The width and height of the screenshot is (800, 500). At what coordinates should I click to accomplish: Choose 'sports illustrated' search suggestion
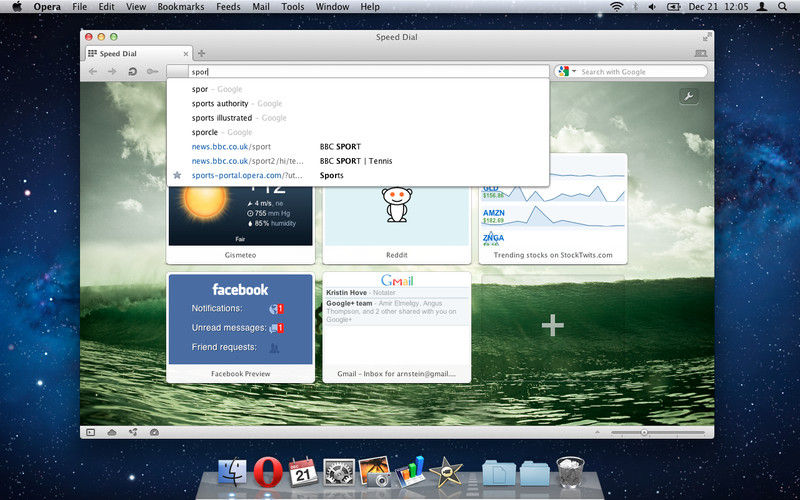[222, 118]
